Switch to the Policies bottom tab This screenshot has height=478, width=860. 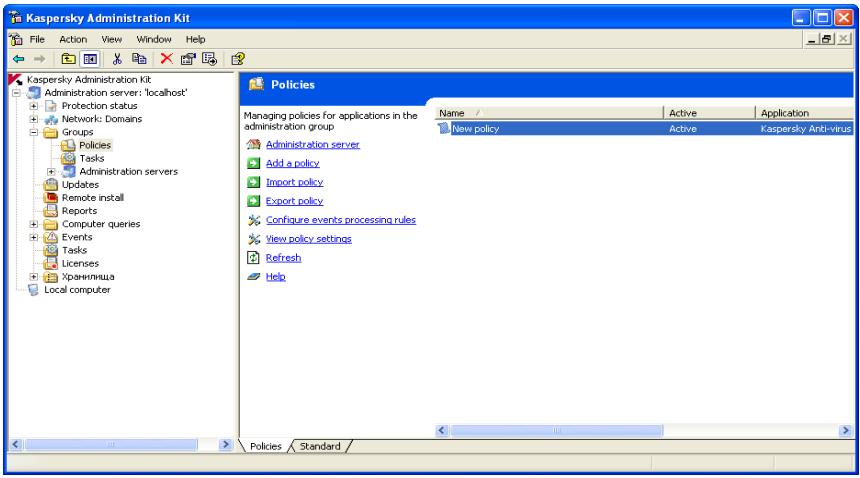point(265,446)
